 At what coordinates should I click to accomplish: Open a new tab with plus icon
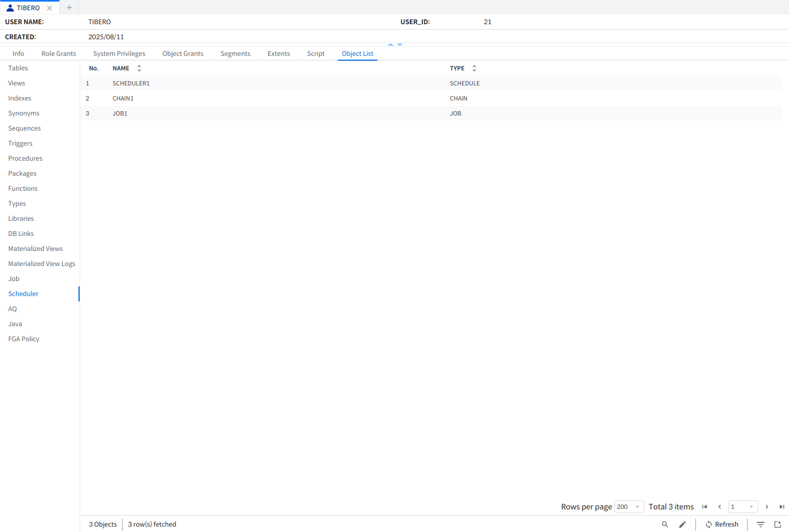point(69,8)
